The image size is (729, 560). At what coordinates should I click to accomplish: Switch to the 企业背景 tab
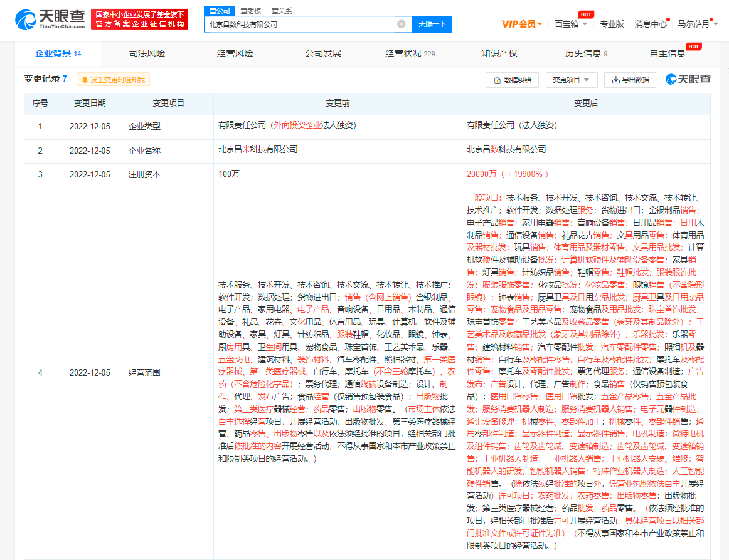(x=58, y=53)
